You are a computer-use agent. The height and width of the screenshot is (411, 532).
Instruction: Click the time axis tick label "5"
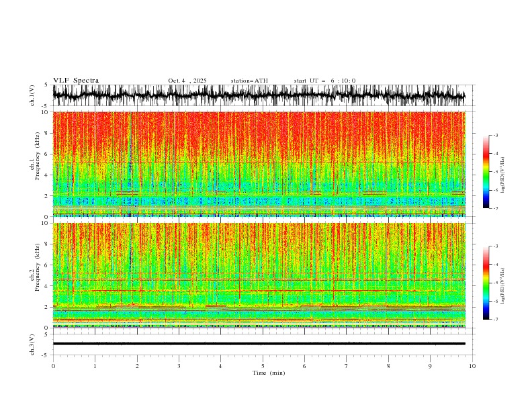pyautogui.click(x=263, y=366)
